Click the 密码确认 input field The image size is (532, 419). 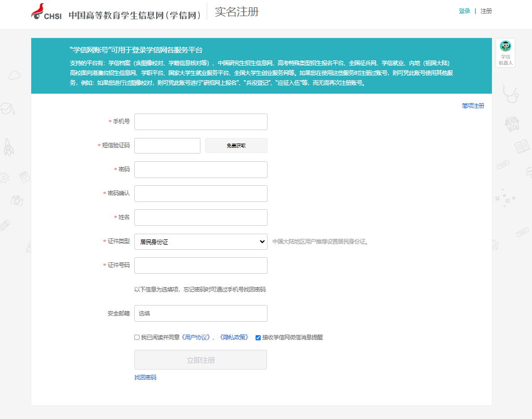pos(200,193)
